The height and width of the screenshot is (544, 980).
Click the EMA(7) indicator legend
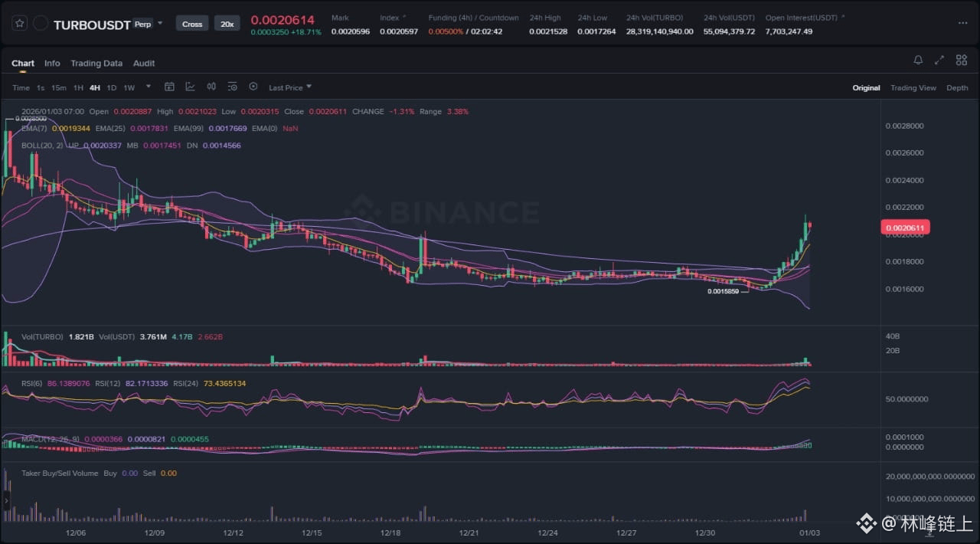click(34, 128)
